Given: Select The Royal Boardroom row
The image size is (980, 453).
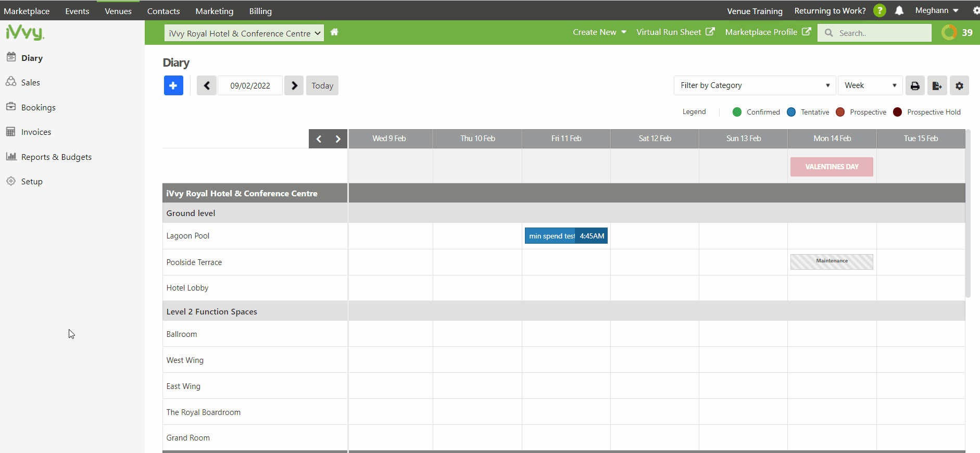Looking at the screenshot, I should pos(255,412).
